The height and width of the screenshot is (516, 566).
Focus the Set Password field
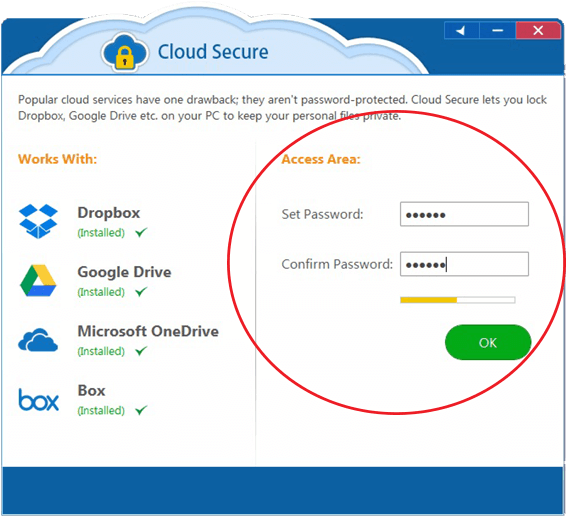point(464,214)
